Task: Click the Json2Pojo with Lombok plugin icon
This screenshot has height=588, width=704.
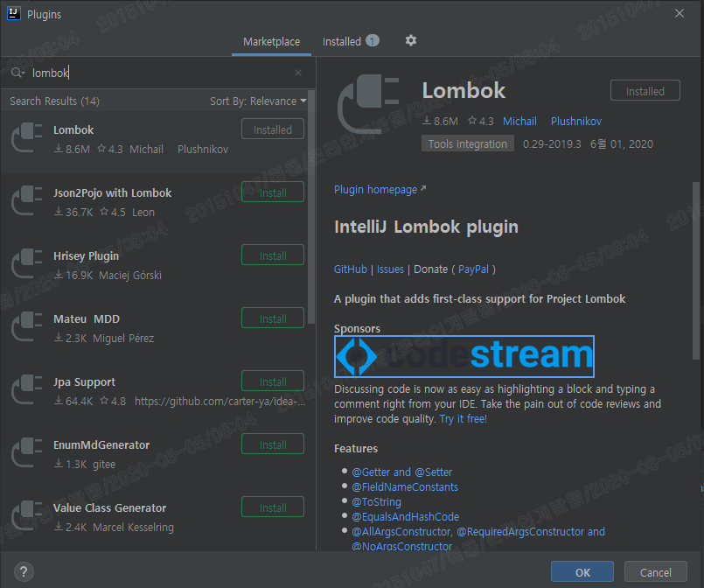Action: click(x=26, y=200)
